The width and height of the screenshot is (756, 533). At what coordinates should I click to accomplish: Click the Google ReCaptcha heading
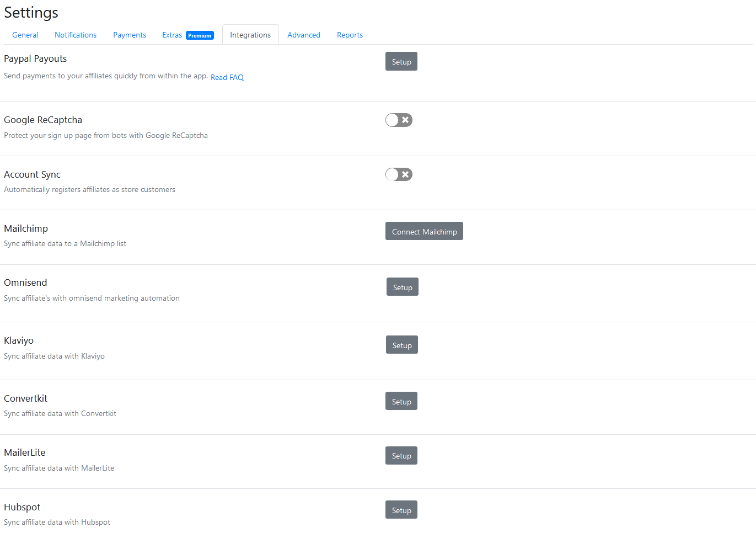[43, 120]
